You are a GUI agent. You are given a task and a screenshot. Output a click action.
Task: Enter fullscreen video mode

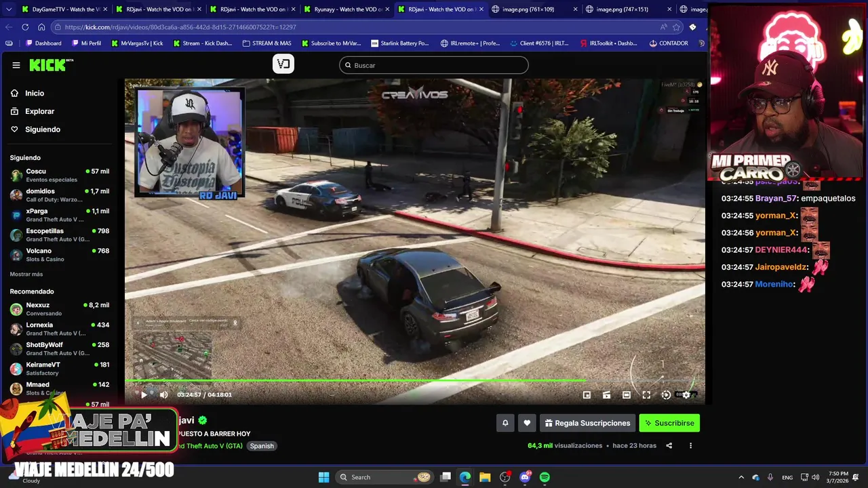(646, 395)
